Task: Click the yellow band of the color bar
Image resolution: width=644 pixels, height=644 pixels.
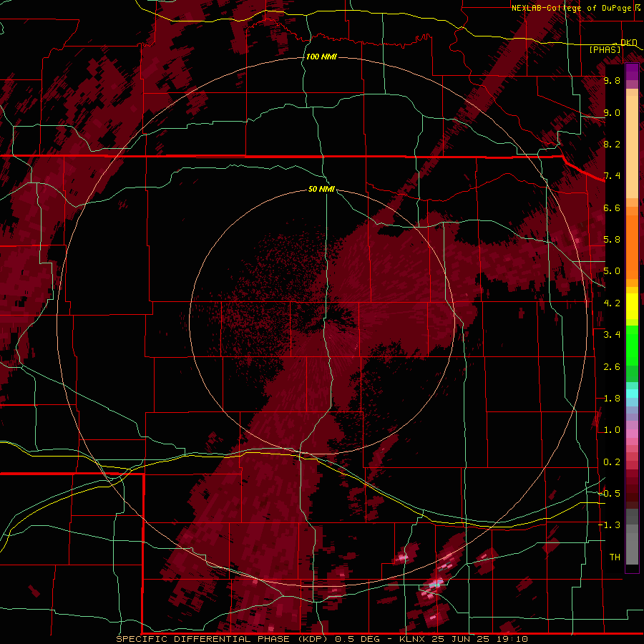Action: click(x=632, y=306)
